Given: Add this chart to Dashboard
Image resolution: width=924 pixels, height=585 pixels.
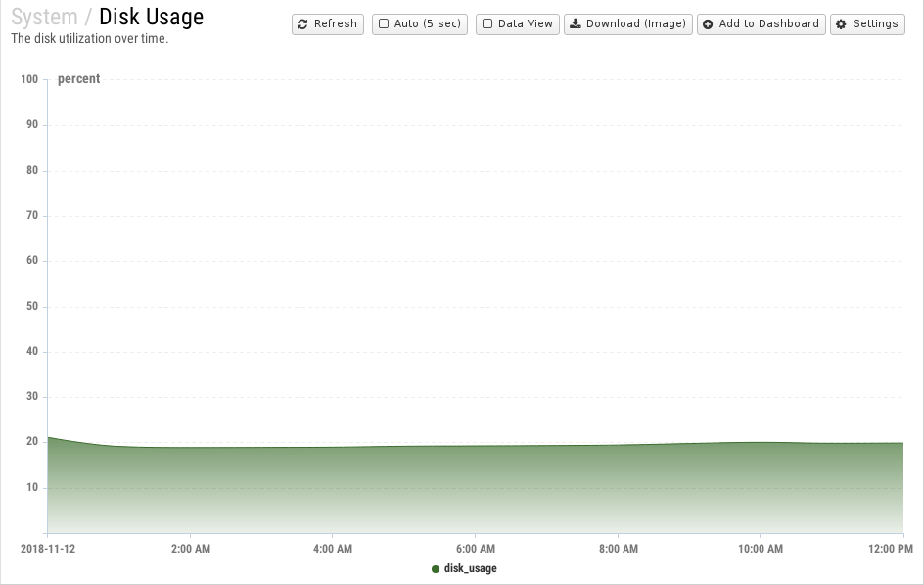Looking at the screenshot, I should (762, 24).
